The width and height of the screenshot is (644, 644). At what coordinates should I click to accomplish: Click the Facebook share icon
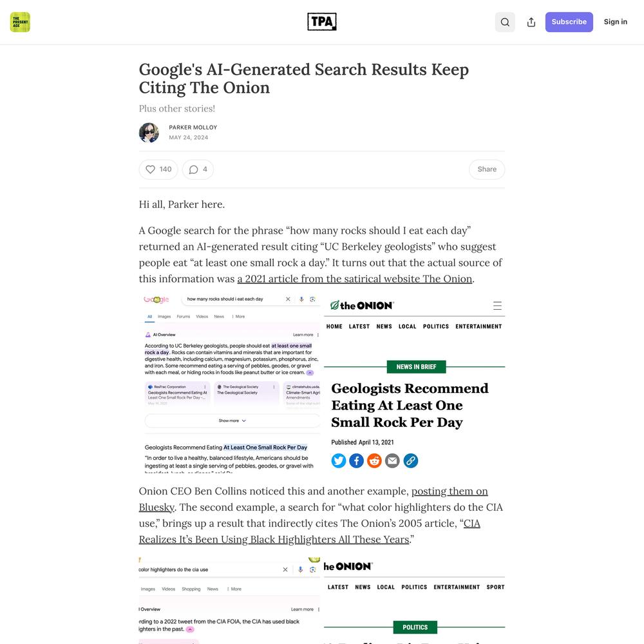pyautogui.click(x=357, y=460)
